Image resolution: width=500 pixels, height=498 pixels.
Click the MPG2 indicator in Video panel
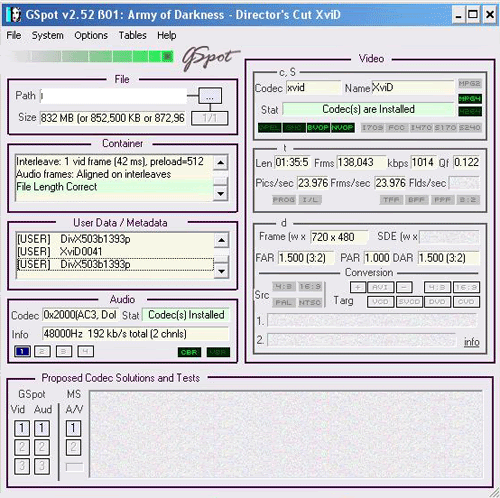469,84
